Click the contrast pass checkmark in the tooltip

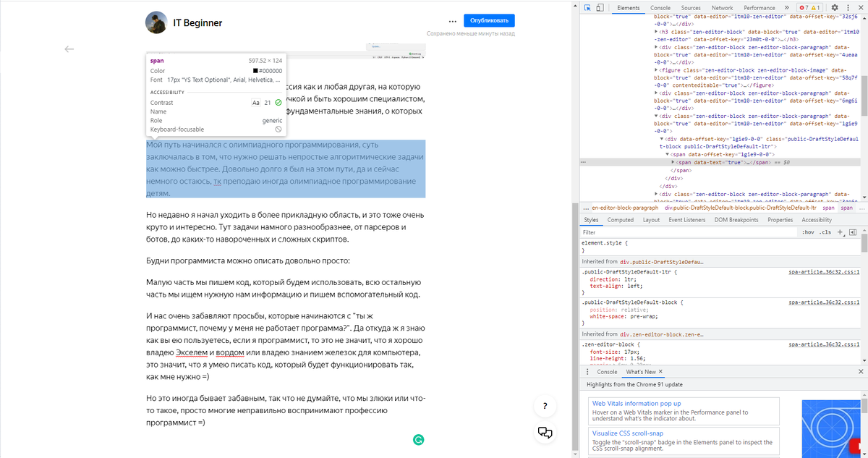pos(278,103)
